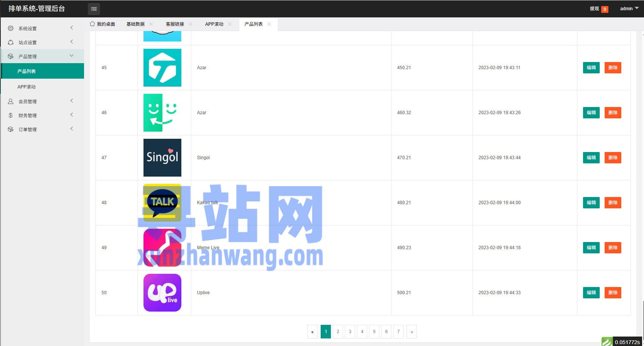This screenshot has width=644, height=346.
Task: Switch to the 客服链接 tab
Action: coord(175,24)
